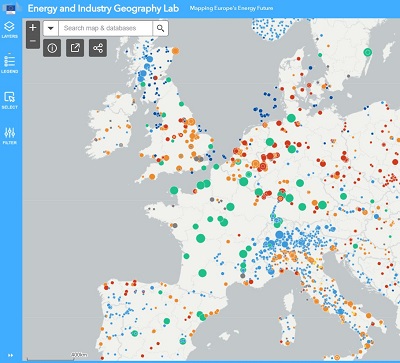The width and height of the screenshot is (400, 363).
Task: Click the European Commission flag logo
Action: [10, 9]
